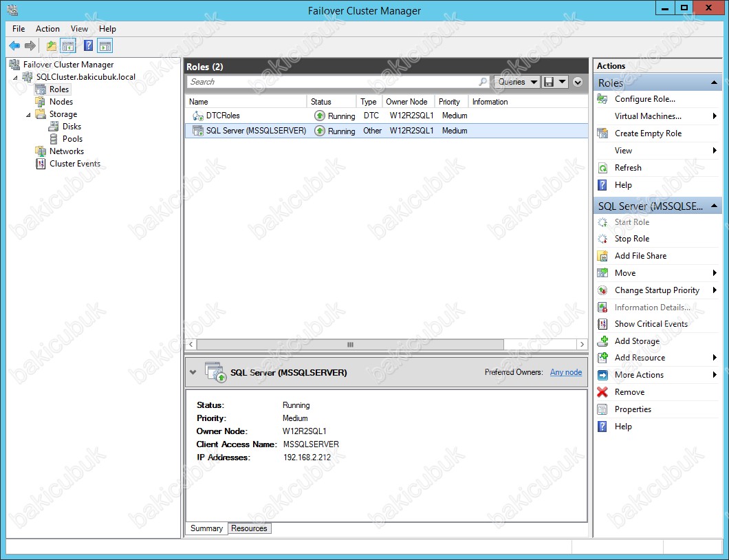Click the DTCRoles role icon
This screenshot has width=729, height=560.
pos(197,116)
